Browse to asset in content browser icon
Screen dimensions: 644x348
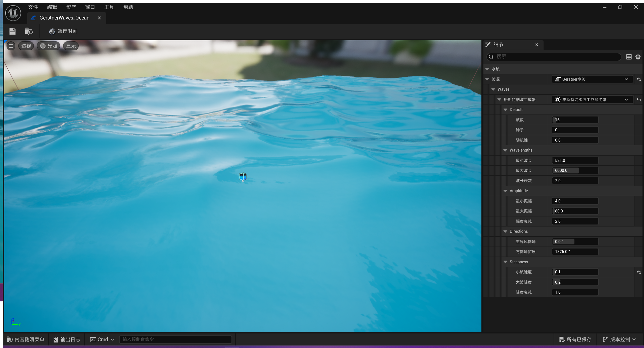coord(29,31)
